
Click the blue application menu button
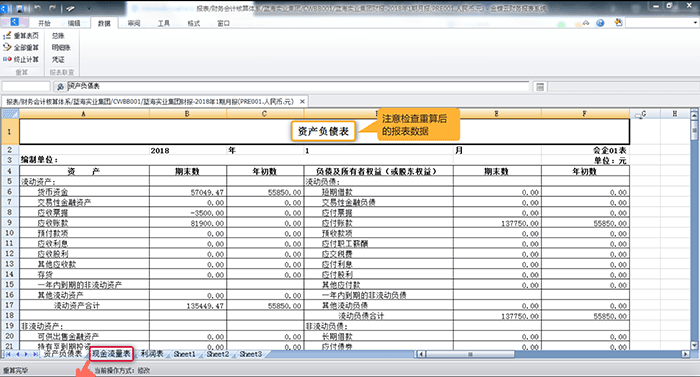tap(14, 22)
